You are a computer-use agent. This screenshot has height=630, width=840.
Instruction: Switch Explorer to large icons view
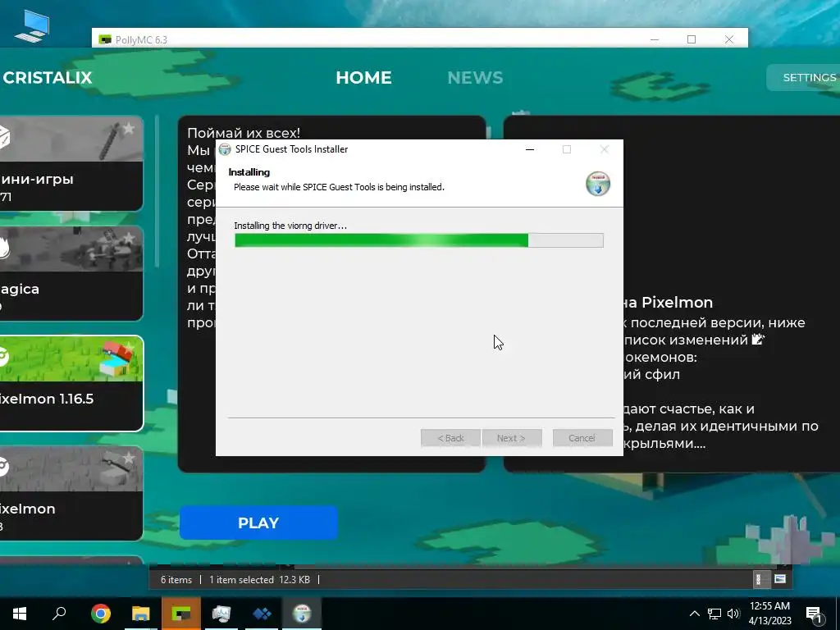[780, 579]
